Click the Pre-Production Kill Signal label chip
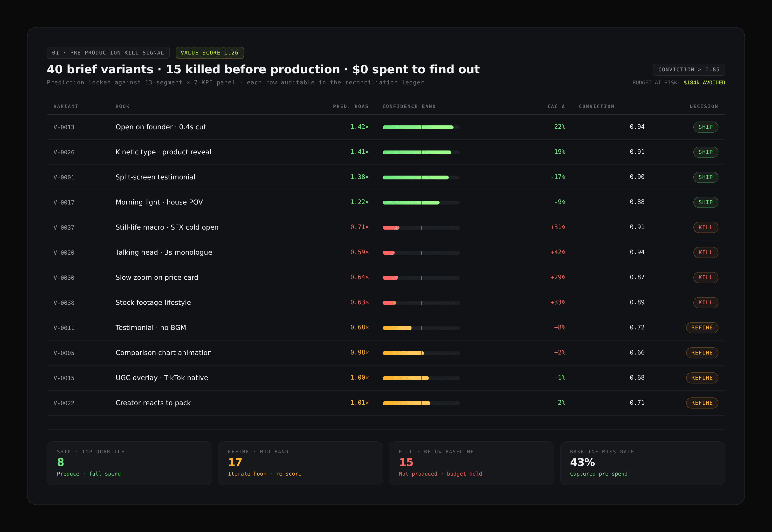The image size is (772, 532). click(108, 53)
